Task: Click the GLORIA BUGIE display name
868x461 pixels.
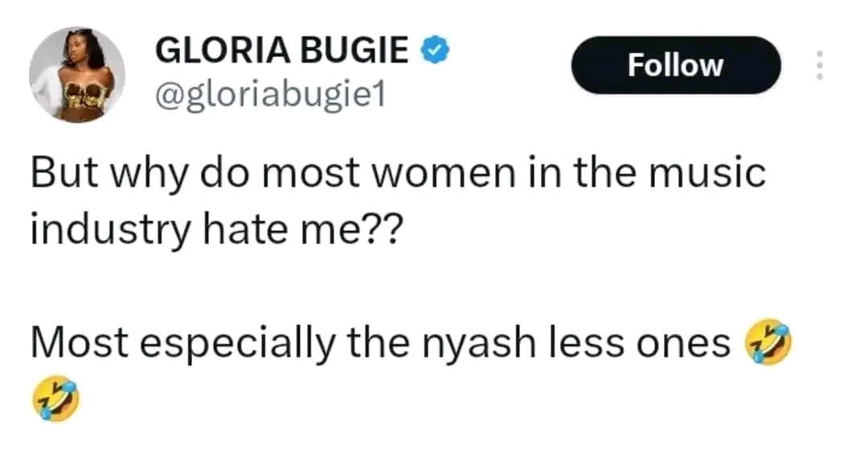Action: [x=280, y=52]
